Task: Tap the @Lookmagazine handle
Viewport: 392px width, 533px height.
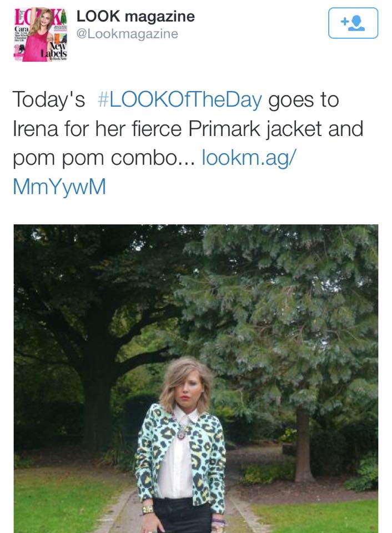Action: tap(127, 34)
